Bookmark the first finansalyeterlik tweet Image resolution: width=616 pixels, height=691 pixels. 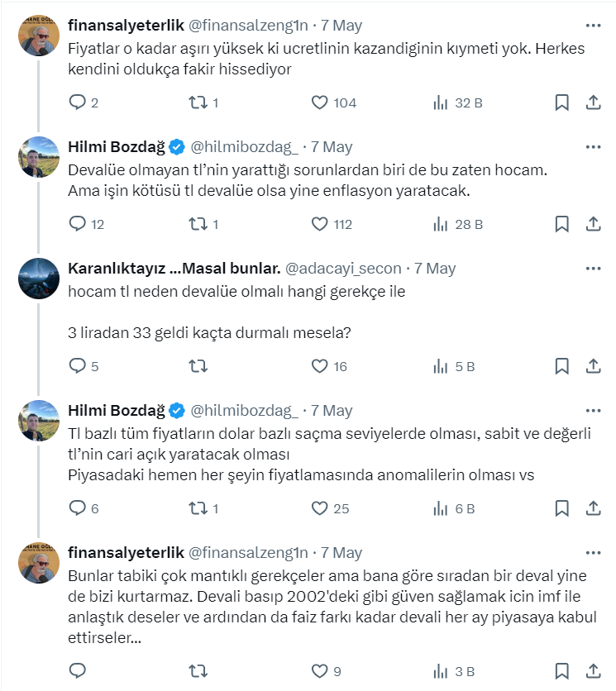(561, 102)
